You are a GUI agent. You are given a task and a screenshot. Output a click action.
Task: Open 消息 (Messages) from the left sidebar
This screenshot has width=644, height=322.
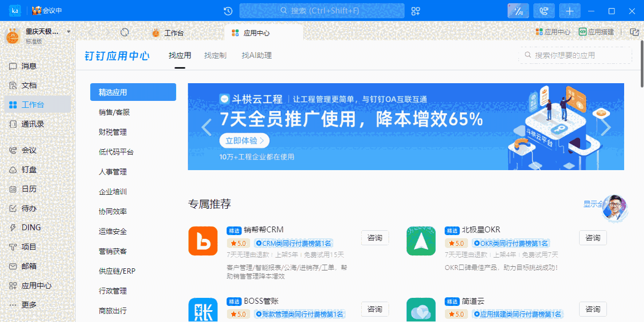pyautogui.click(x=30, y=65)
